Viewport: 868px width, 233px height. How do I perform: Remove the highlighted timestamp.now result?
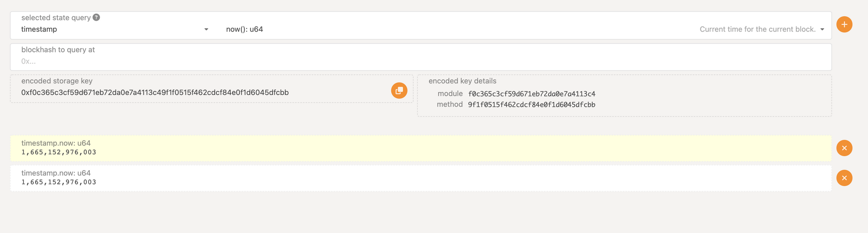coord(844,148)
